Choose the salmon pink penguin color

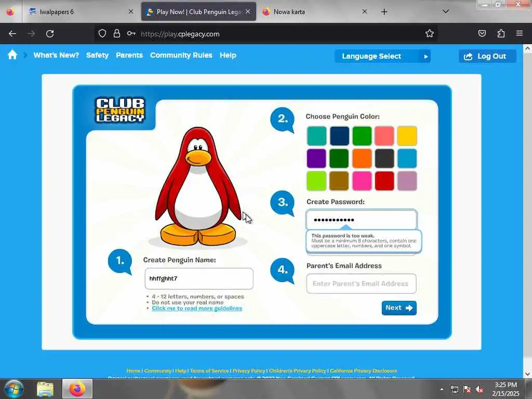[x=384, y=136]
